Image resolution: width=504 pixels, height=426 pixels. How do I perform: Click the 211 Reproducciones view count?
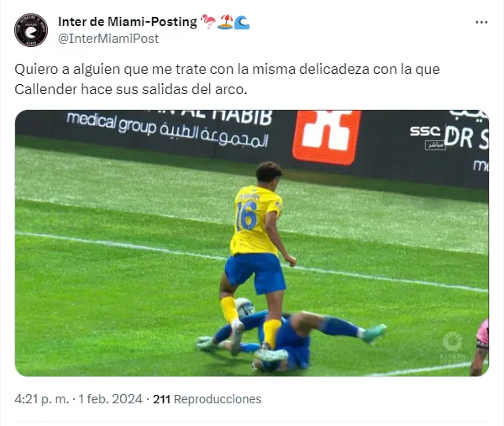(x=207, y=399)
